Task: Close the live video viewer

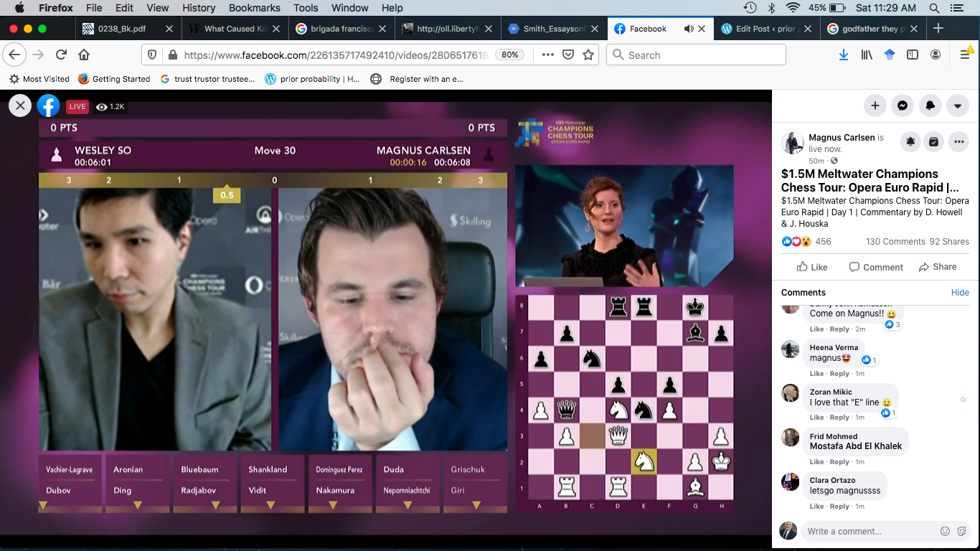Action: click(x=20, y=106)
